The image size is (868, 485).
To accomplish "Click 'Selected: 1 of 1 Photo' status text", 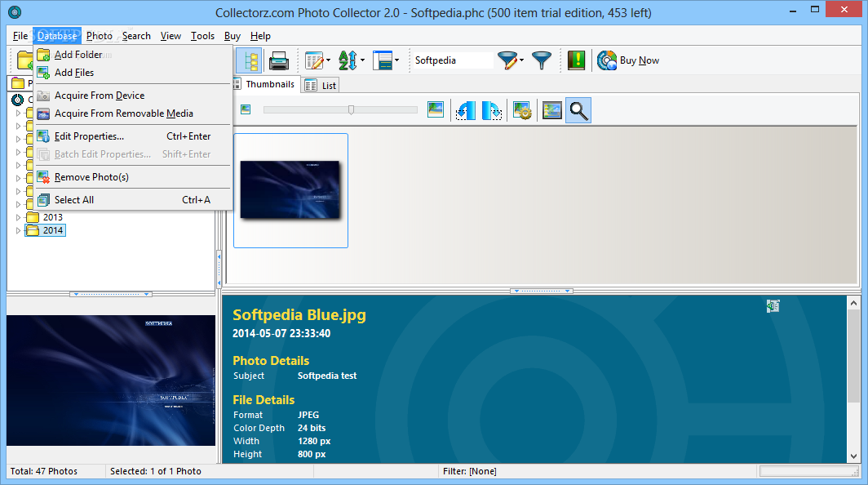I will 156,471.
